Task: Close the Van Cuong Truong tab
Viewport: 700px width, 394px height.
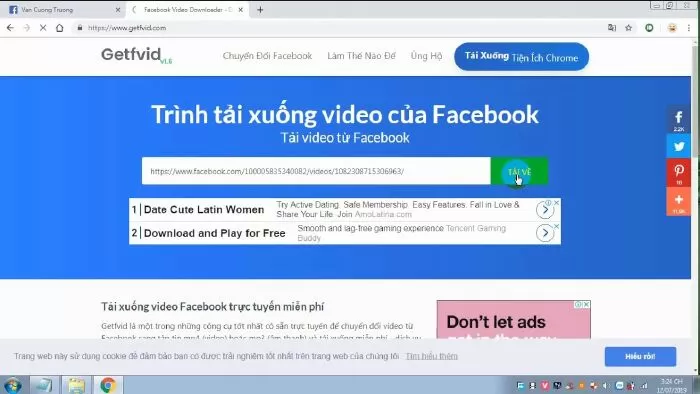Action: pos(118,9)
